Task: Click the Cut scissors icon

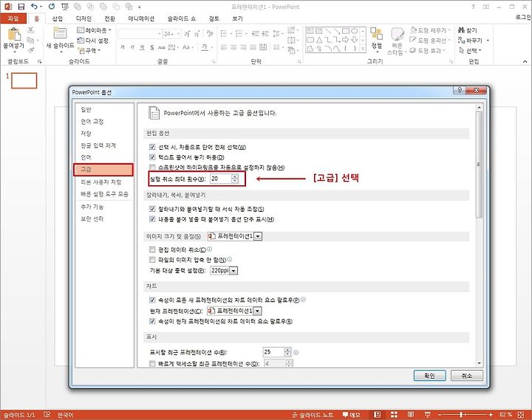Action: click(x=30, y=30)
